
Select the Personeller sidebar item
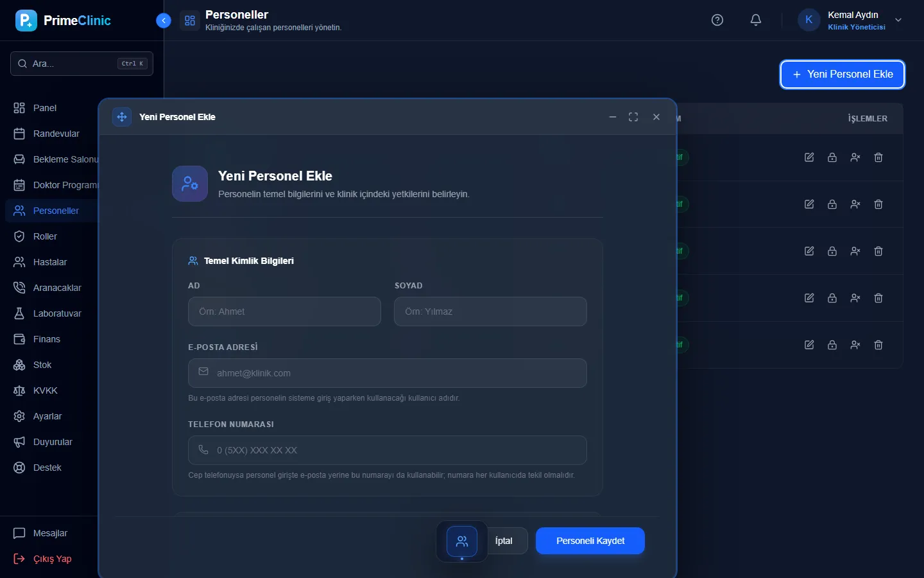52,211
